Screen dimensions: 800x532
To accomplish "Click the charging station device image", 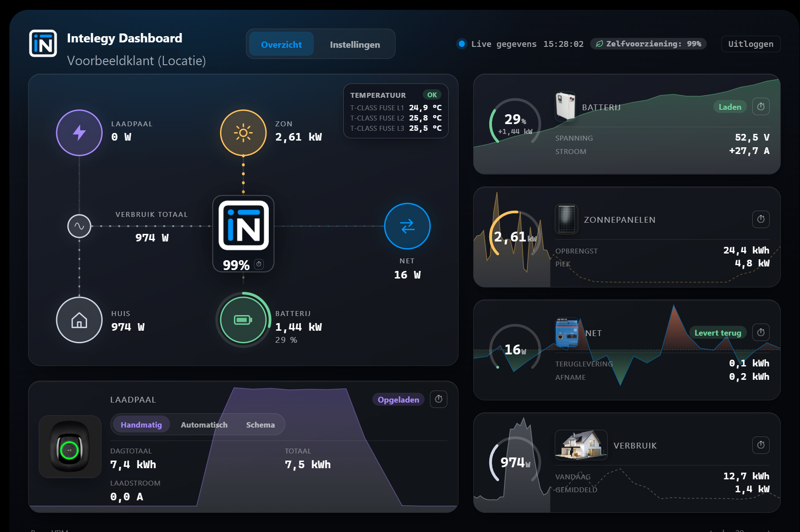I will (70, 447).
